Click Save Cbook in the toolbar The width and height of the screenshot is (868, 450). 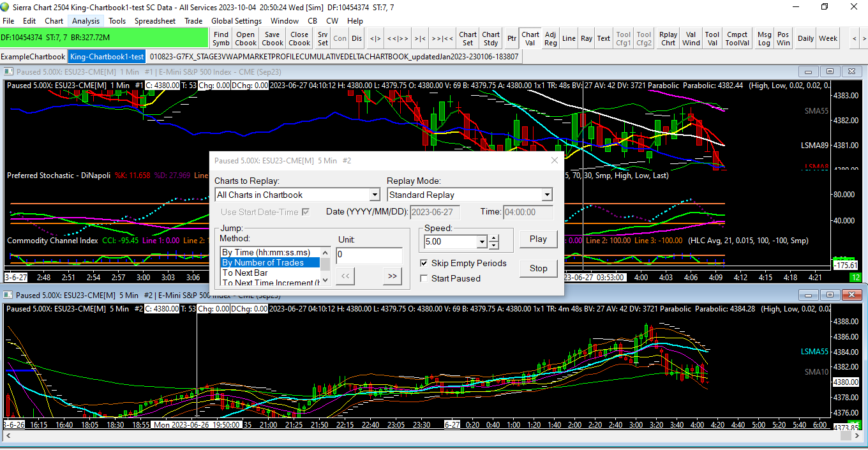coord(273,38)
